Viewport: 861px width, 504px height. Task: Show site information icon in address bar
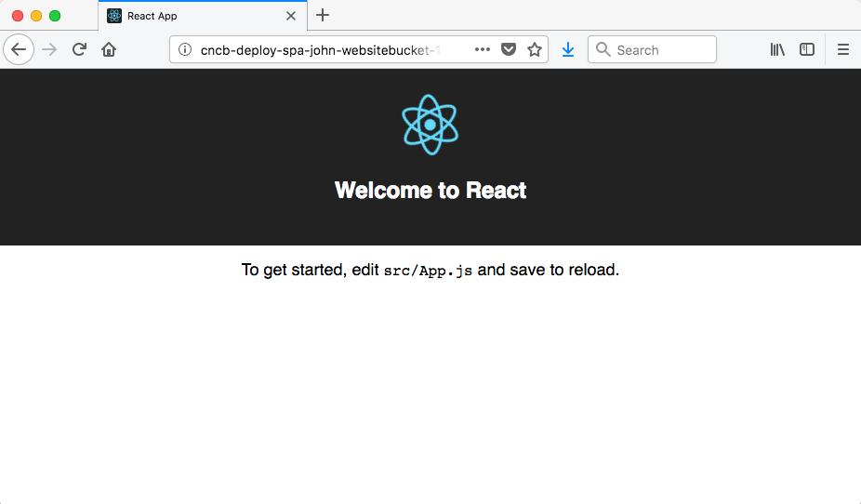tap(185, 49)
